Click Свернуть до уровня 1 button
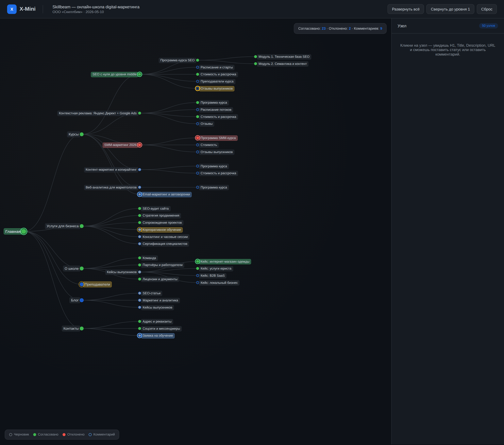The width and height of the screenshot is (504, 445). (450, 9)
